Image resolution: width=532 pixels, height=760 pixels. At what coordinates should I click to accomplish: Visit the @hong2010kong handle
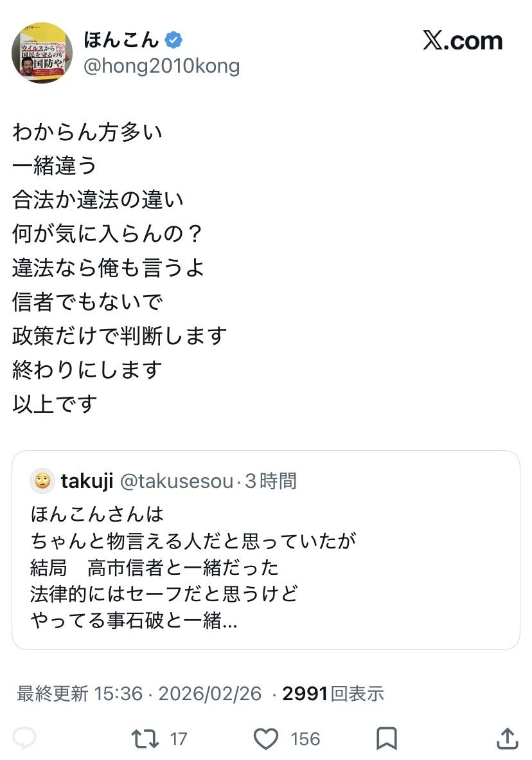pyautogui.click(x=161, y=66)
